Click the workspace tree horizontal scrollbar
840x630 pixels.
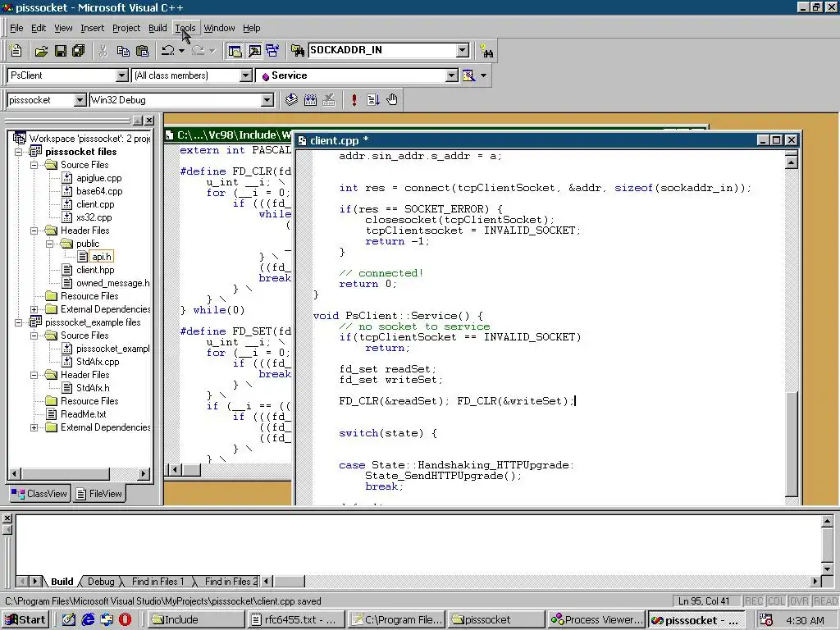pyautogui.click(x=79, y=473)
